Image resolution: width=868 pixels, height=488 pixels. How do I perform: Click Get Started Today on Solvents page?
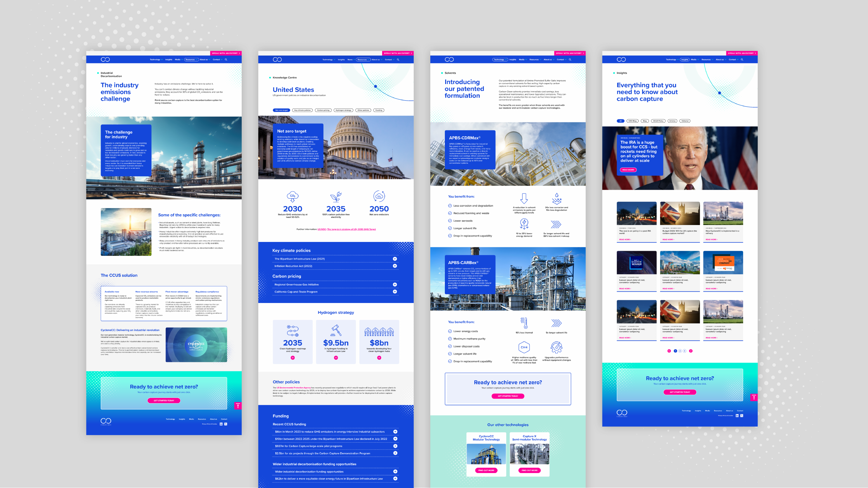click(508, 396)
